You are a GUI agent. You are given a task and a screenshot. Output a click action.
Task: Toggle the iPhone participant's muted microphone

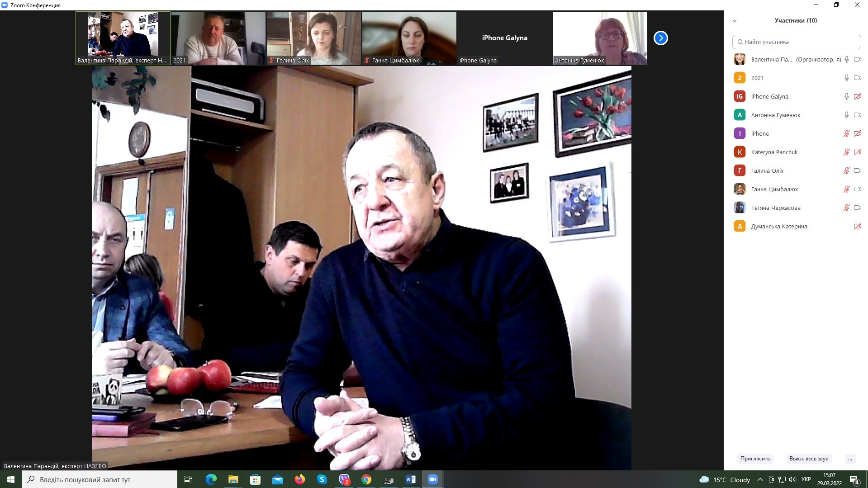(847, 133)
